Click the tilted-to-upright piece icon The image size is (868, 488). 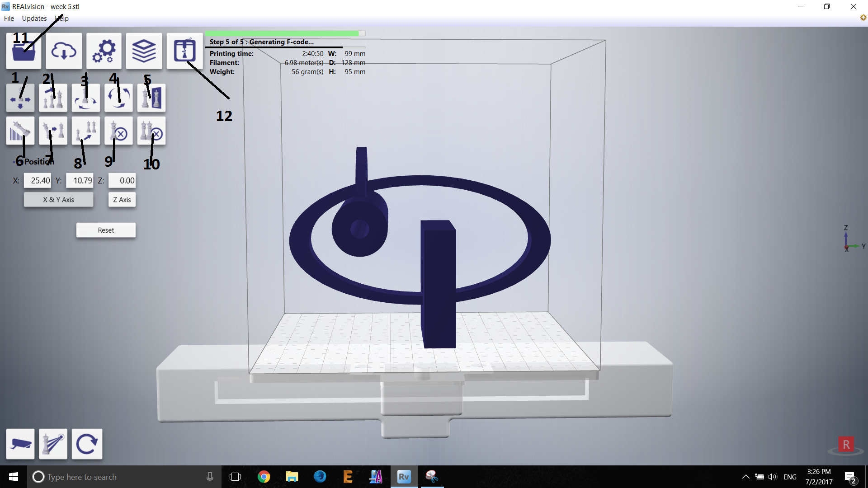pos(53,131)
